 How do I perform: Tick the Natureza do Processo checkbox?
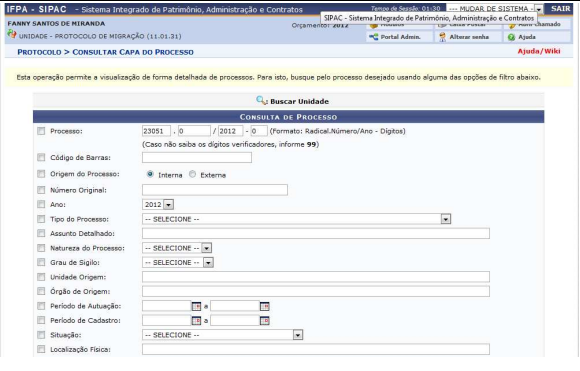[x=41, y=248]
